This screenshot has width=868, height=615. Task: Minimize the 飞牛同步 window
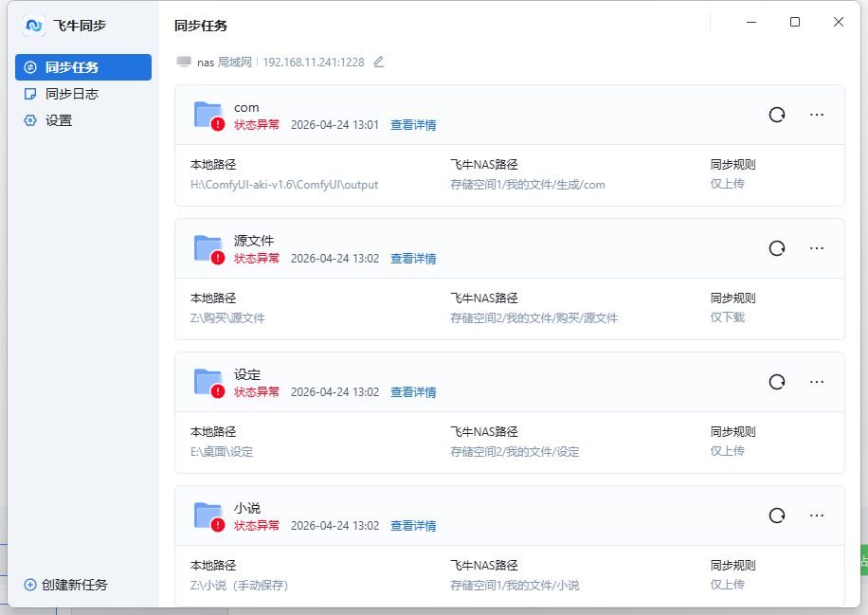(751, 22)
